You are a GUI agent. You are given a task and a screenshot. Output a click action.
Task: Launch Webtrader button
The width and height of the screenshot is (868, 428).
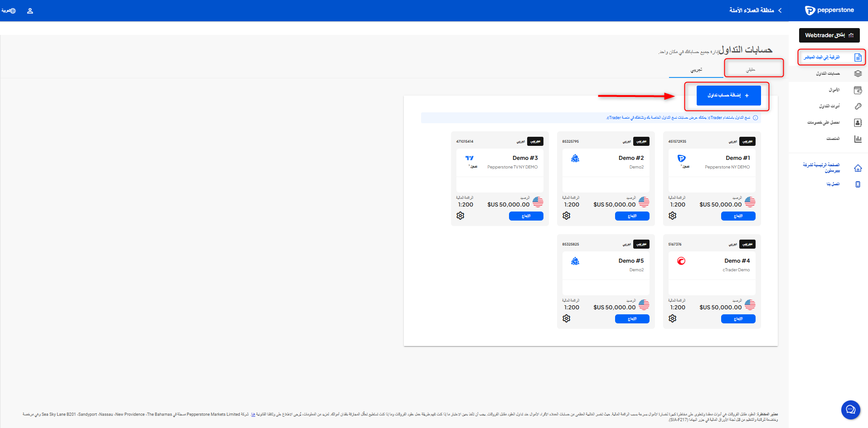(x=829, y=35)
